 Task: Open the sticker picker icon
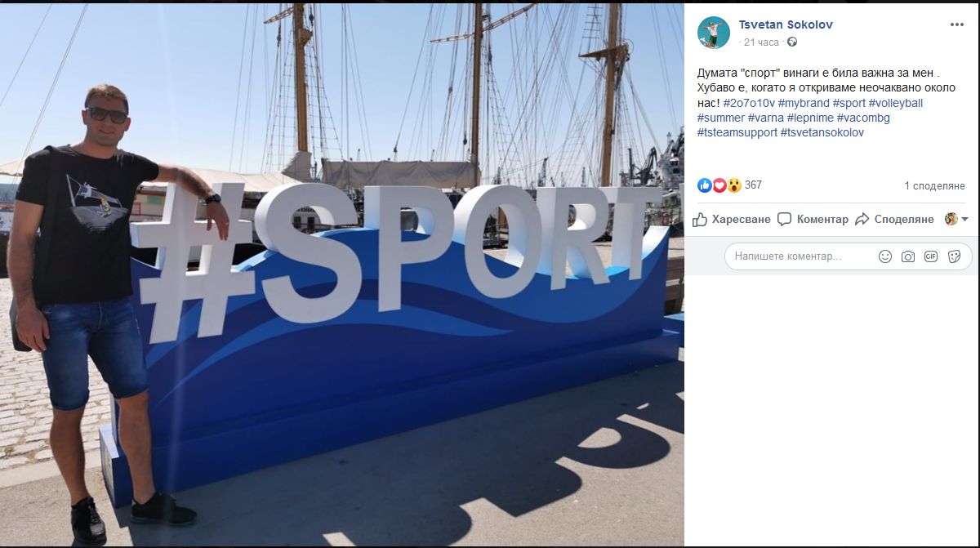(x=954, y=256)
